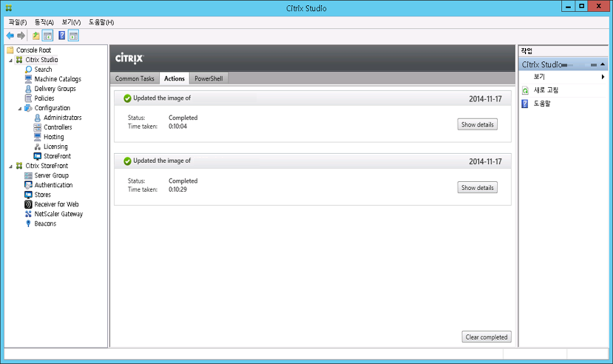Click 도움말 in the actions pane

[x=542, y=103]
